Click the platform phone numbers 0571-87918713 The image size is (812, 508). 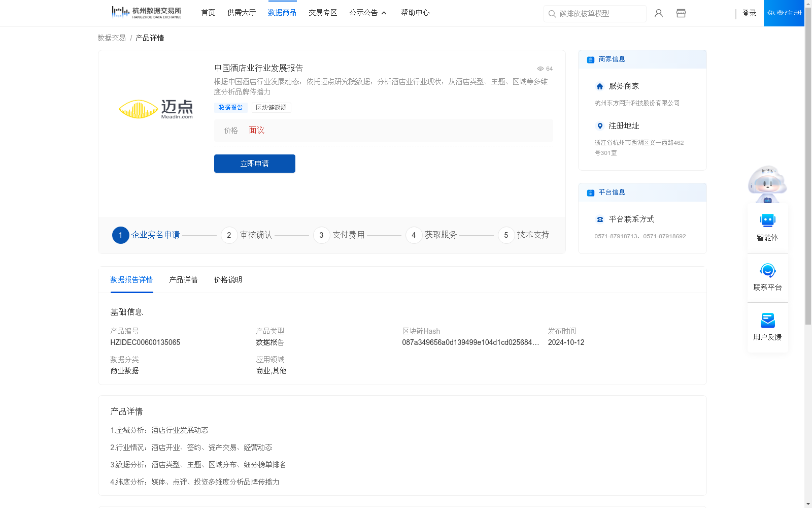coord(640,236)
